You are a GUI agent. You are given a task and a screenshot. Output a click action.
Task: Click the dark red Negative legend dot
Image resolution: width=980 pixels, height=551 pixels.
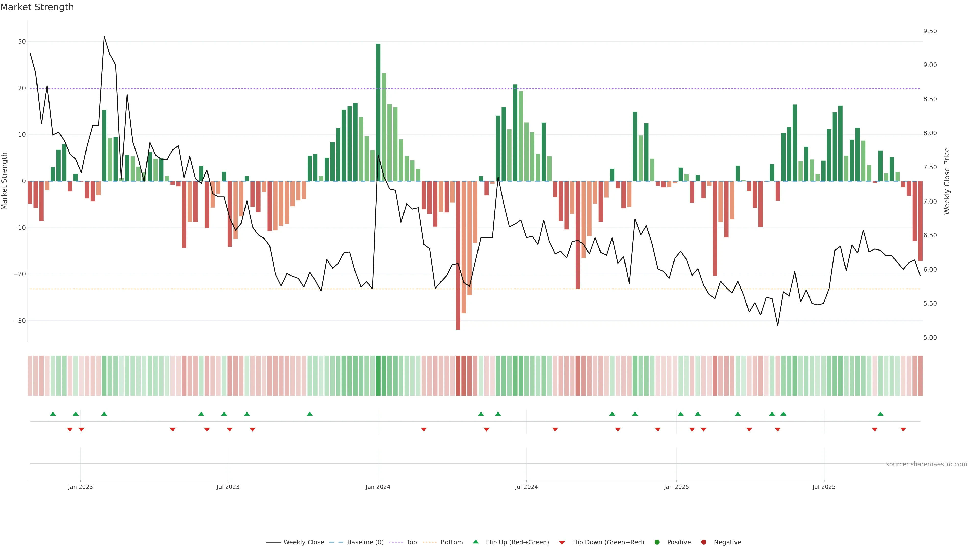[x=703, y=542]
